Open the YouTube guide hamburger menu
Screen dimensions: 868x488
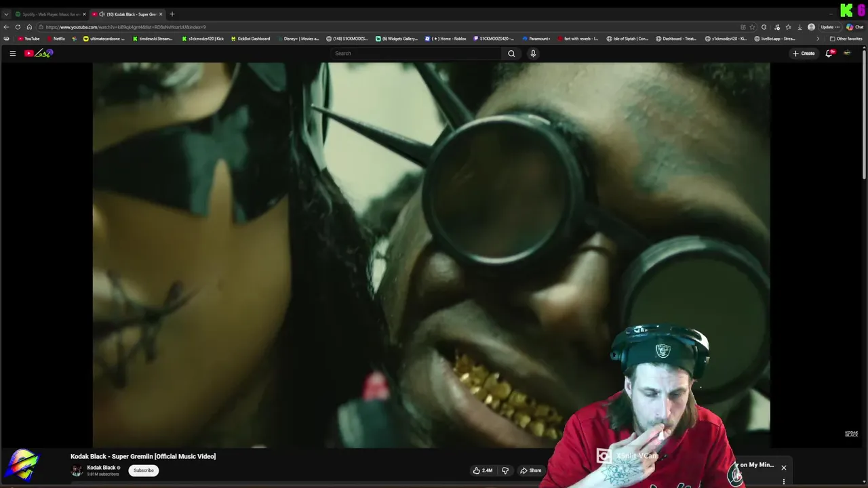coord(12,54)
